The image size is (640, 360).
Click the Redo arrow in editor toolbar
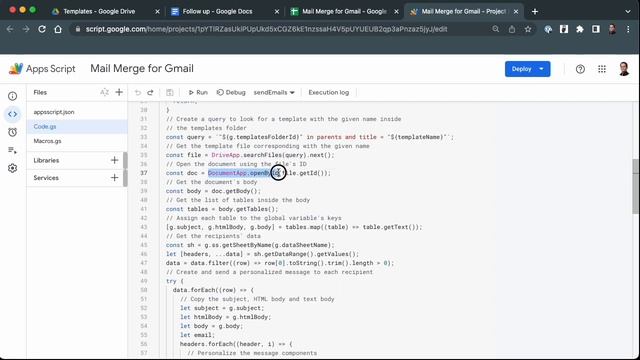(150, 93)
